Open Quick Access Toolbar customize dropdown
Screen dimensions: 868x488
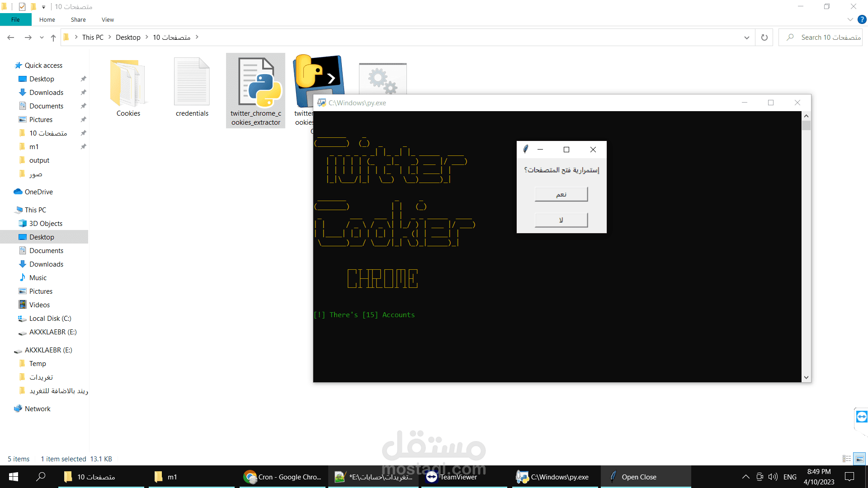point(43,7)
